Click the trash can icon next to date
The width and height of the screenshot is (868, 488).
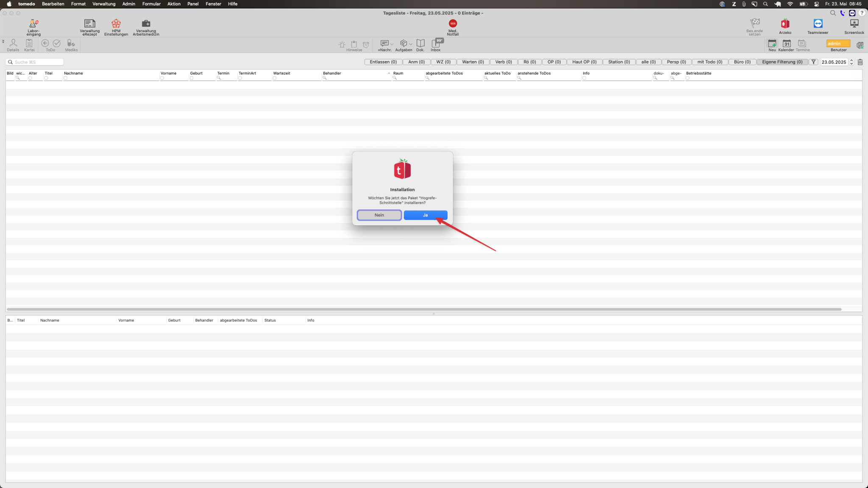(x=860, y=62)
